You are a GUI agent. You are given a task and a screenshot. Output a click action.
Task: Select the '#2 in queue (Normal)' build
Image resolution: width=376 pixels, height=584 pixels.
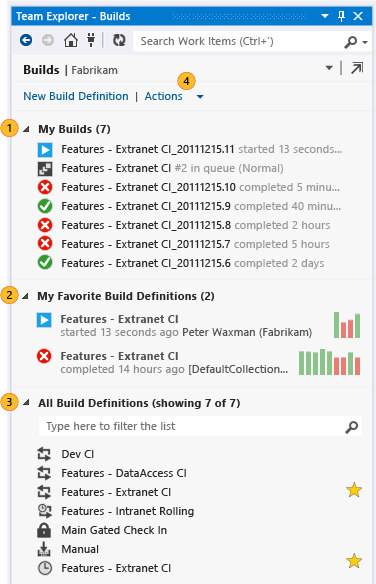[172, 168]
